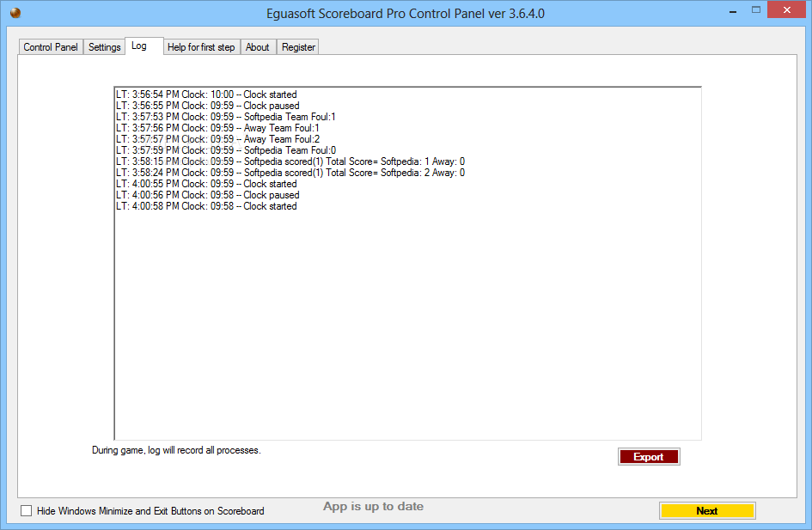
Task: Select log line 3:56:54 PM Clock started
Action: click(x=206, y=94)
